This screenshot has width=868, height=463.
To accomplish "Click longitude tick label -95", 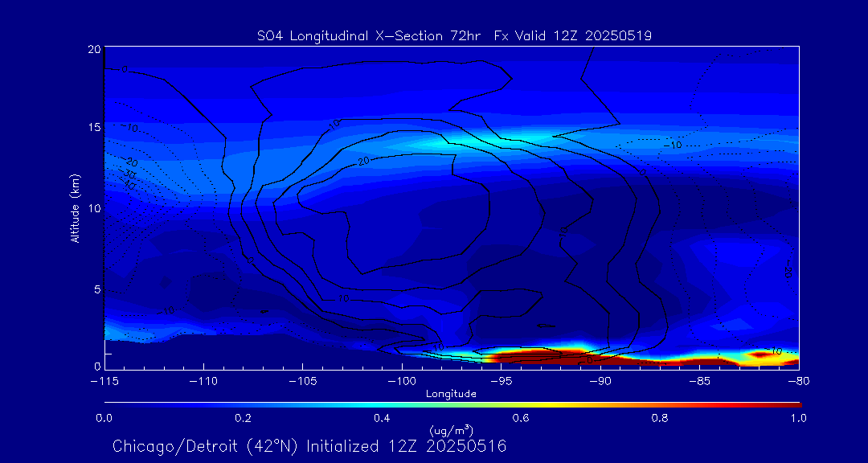I will pos(501,381).
